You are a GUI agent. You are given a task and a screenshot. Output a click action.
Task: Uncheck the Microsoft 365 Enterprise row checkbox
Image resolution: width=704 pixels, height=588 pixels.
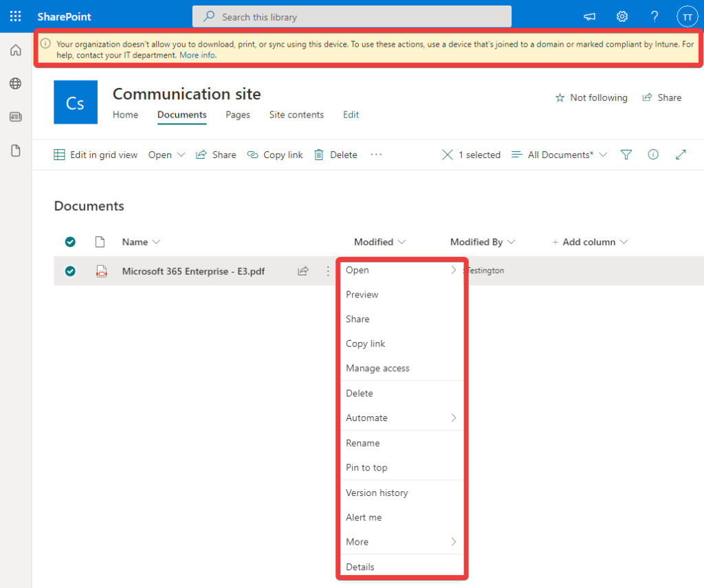coord(70,271)
